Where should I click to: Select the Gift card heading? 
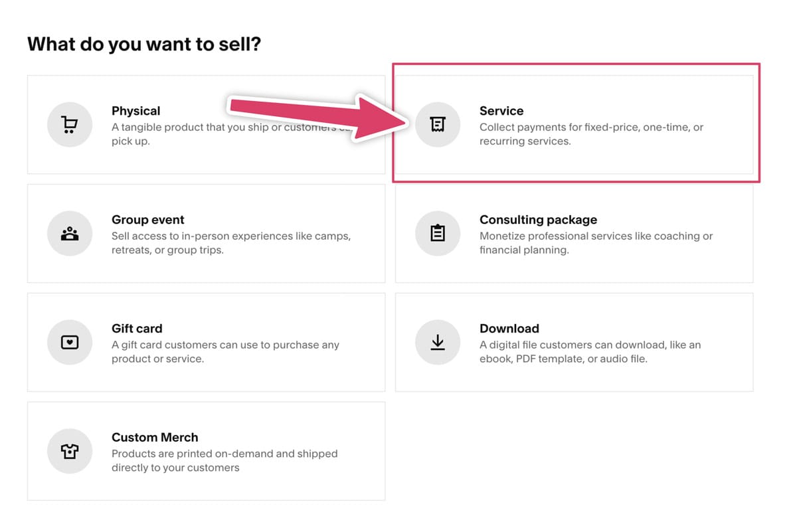pos(137,329)
